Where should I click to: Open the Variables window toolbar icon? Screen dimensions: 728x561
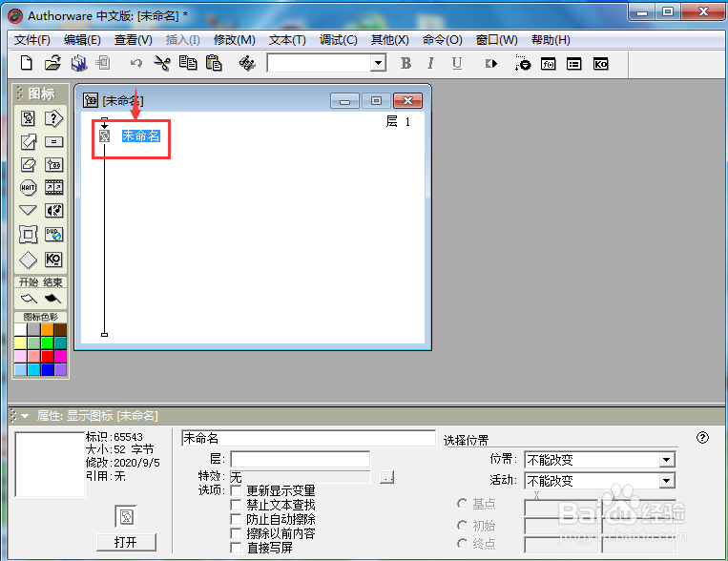(574, 64)
